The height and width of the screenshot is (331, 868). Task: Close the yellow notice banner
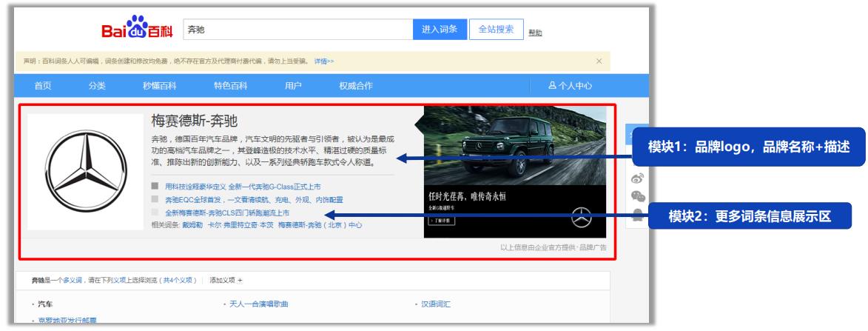tap(599, 61)
